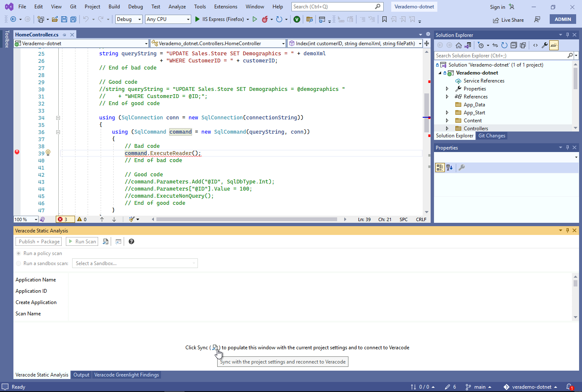Screen dimensions: 582x392
Task: Click Pending Changes Filter clock icon
Action: click(x=481, y=45)
